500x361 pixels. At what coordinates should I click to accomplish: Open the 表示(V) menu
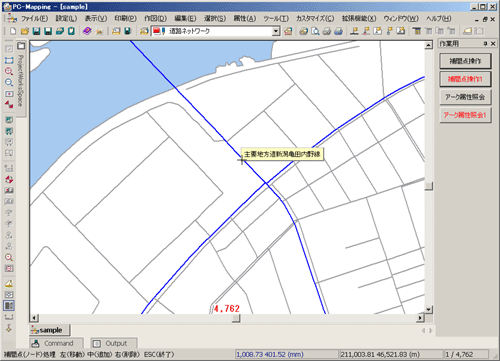coord(96,19)
